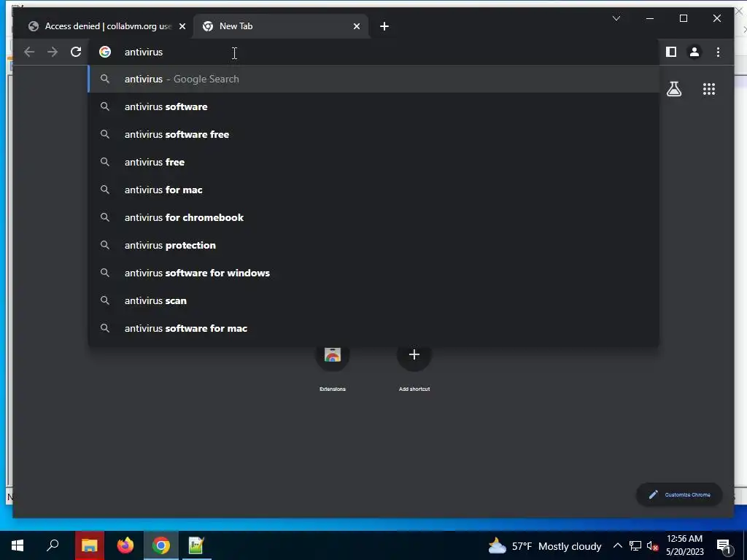Show hidden system tray icons
Viewport: 747px width, 560px height.
(617, 545)
